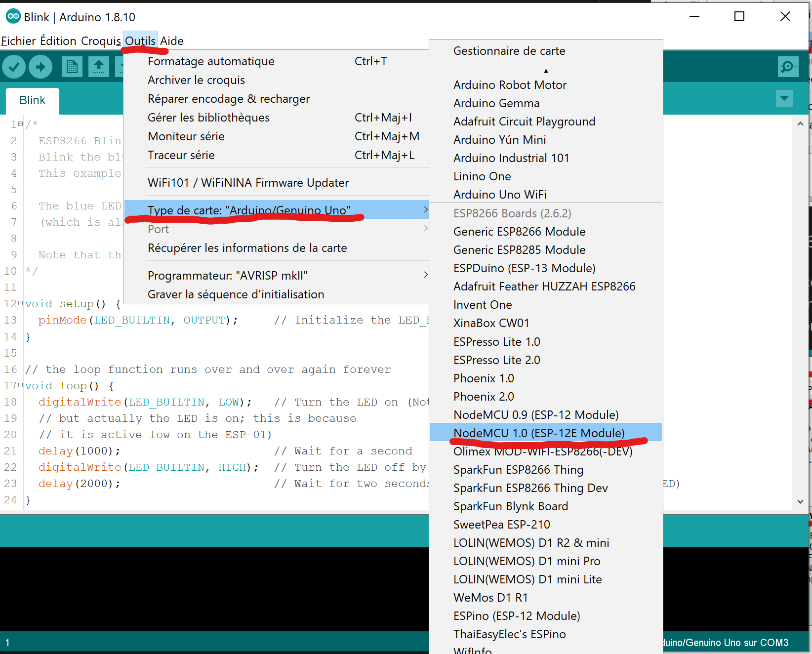
Task: Select NodeMCU 1.0 (ESP-12E Module)
Action: (546, 432)
